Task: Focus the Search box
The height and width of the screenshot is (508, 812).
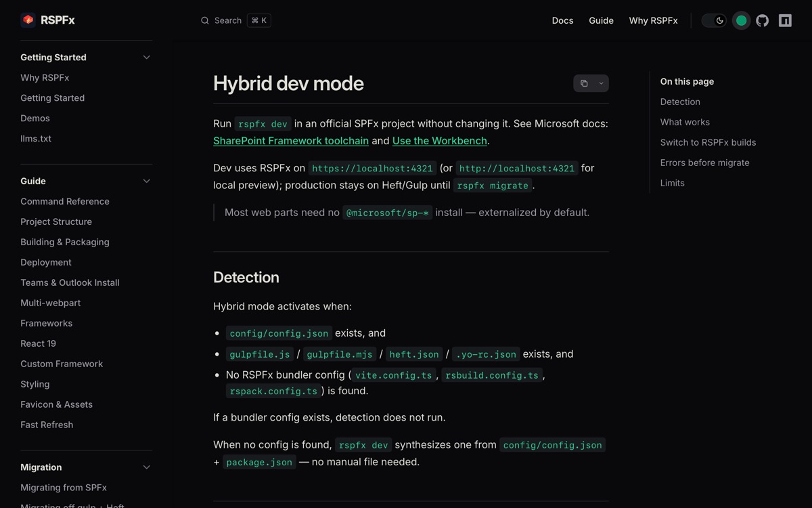Action: (x=235, y=20)
